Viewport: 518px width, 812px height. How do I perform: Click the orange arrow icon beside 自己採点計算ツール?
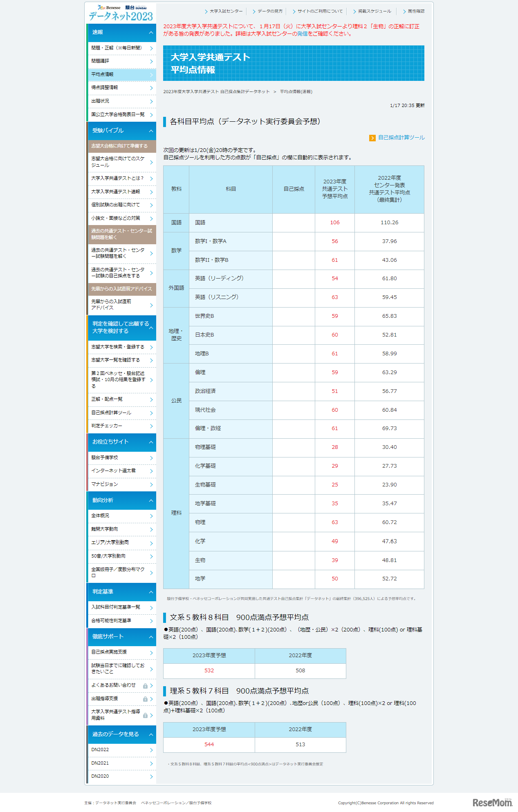point(372,138)
